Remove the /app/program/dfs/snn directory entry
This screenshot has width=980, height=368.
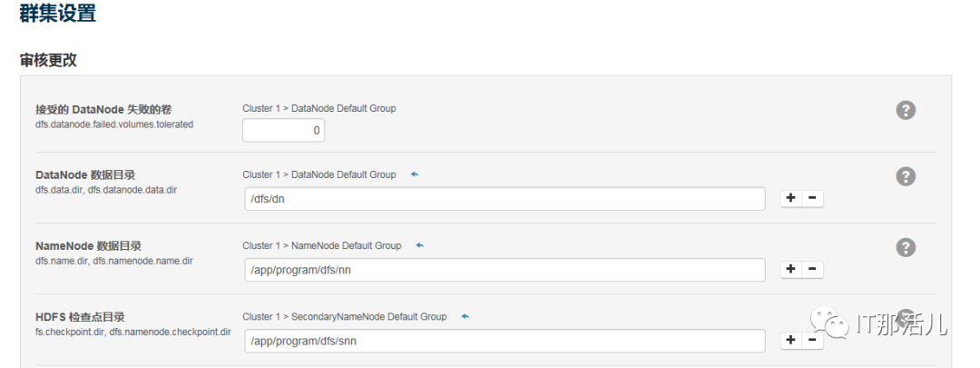pyautogui.click(x=812, y=340)
